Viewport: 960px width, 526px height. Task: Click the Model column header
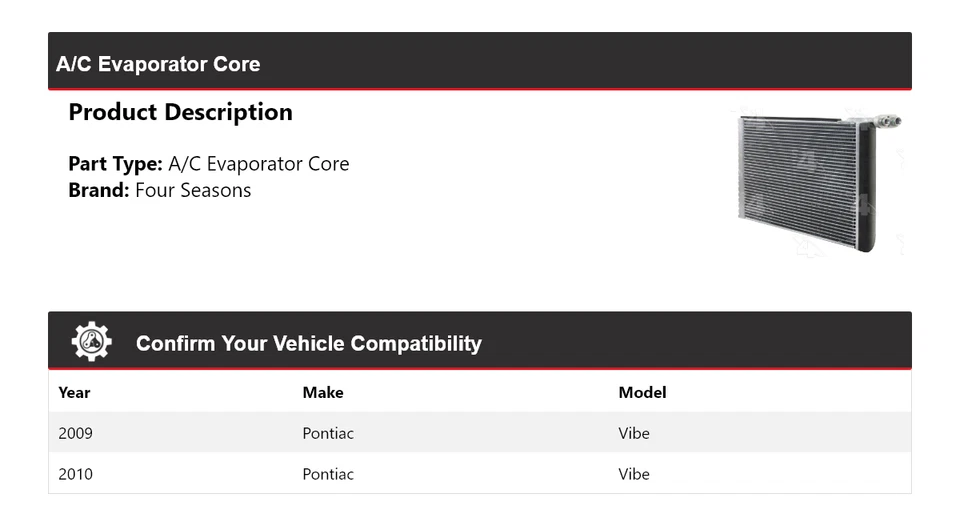click(642, 392)
